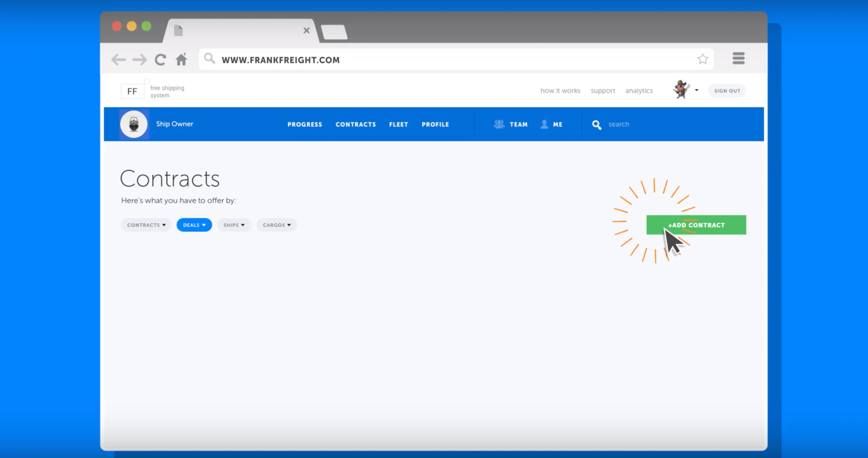868x458 pixels.
Task: Close the current browser tab
Action: pyautogui.click(x=307, y=31)
